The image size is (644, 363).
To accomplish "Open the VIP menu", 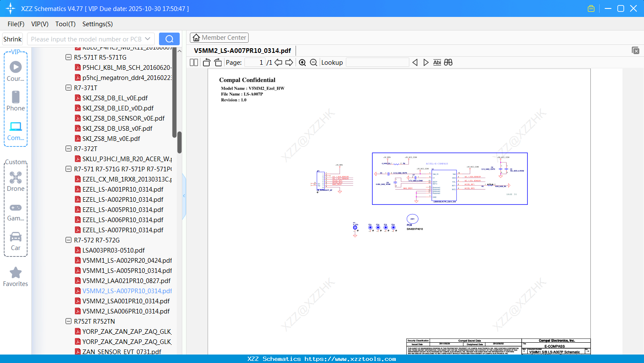I will coord(40,24).
